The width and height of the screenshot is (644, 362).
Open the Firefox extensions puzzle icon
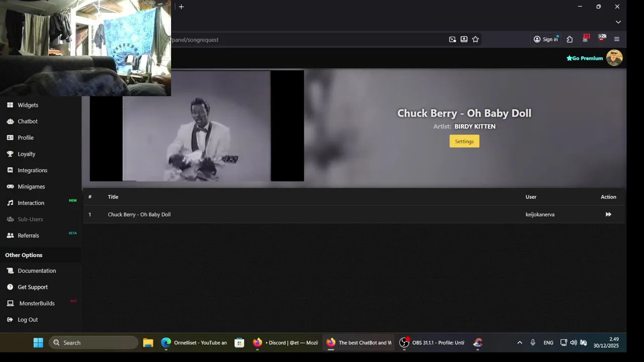coord(570,39)
